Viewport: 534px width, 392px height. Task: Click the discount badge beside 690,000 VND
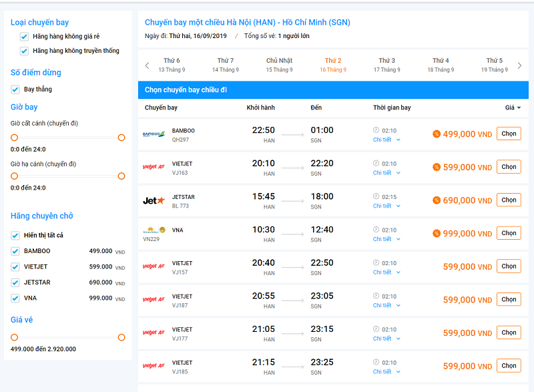(437, 200)
